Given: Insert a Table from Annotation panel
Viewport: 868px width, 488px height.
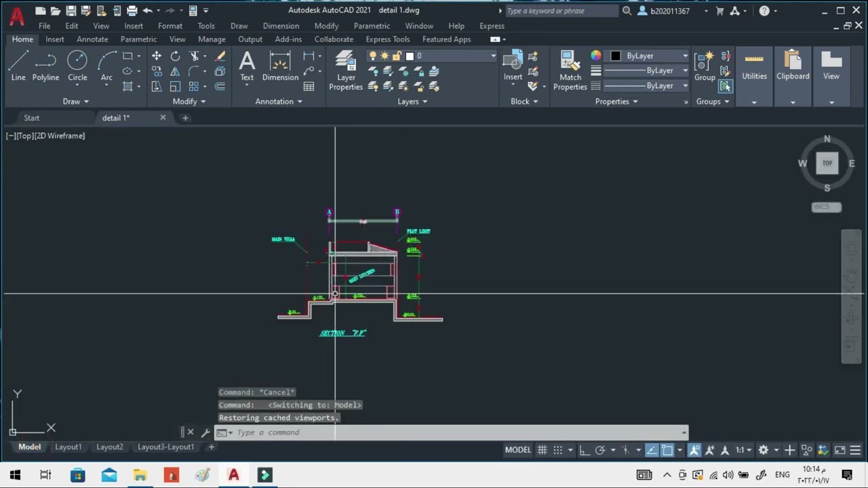Looking at the screenshot, I should pos(309,86).
